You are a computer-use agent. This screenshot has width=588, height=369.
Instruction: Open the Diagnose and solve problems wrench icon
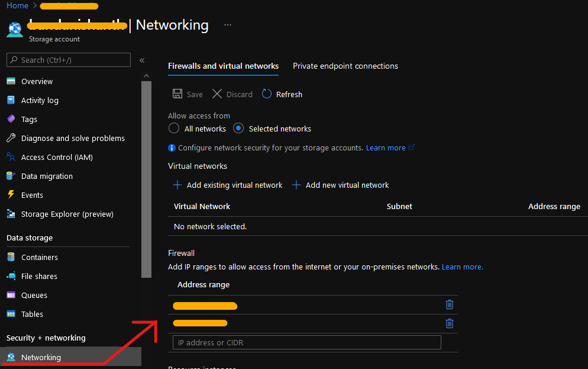11,138
